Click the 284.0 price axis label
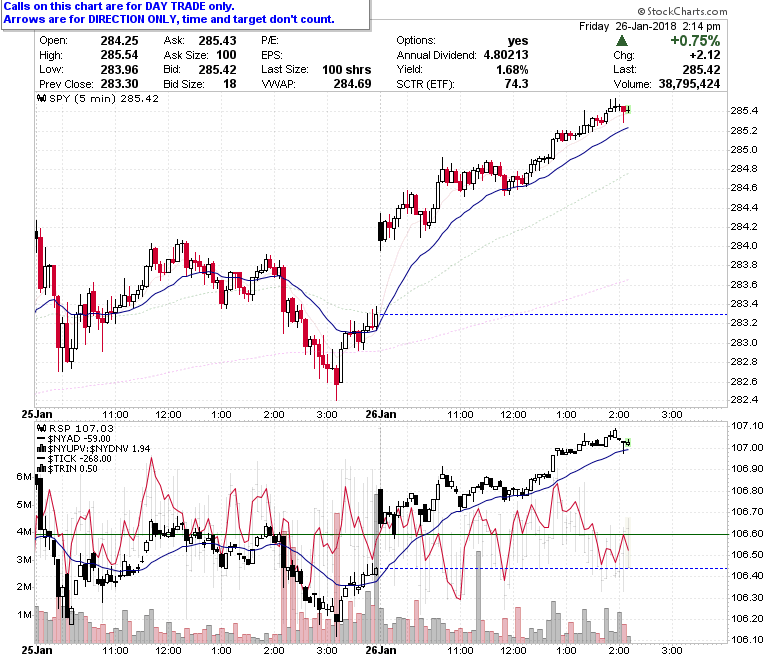Viewport: 780px width, 659px height. click(744, 246)
